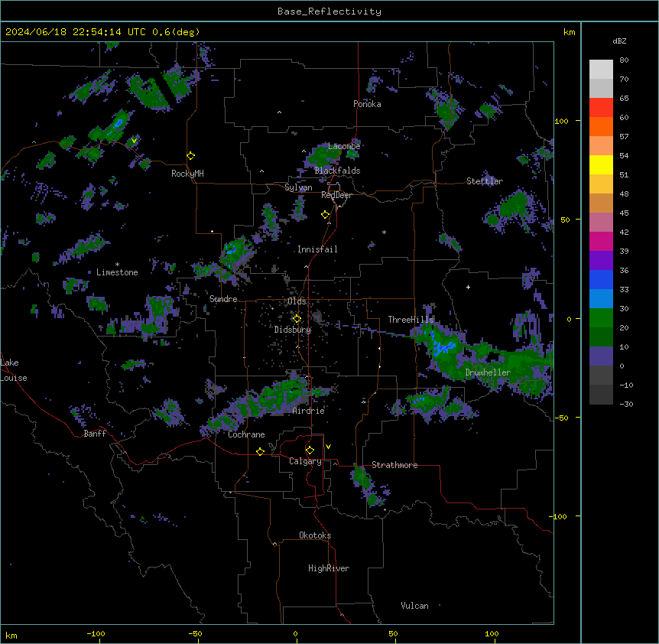Select the Lake Louise label
Image resolution: width=659 pixels, height=644 pixels.
click(x=14, y=370)
